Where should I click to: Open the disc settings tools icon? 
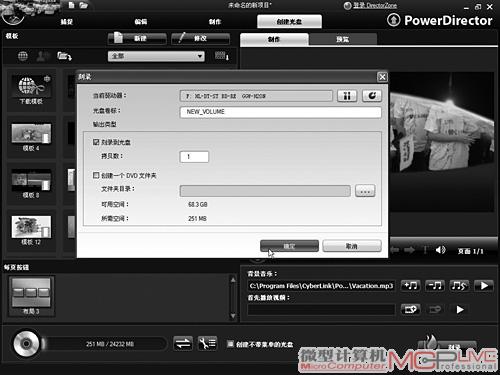click(x=207, y=344)
